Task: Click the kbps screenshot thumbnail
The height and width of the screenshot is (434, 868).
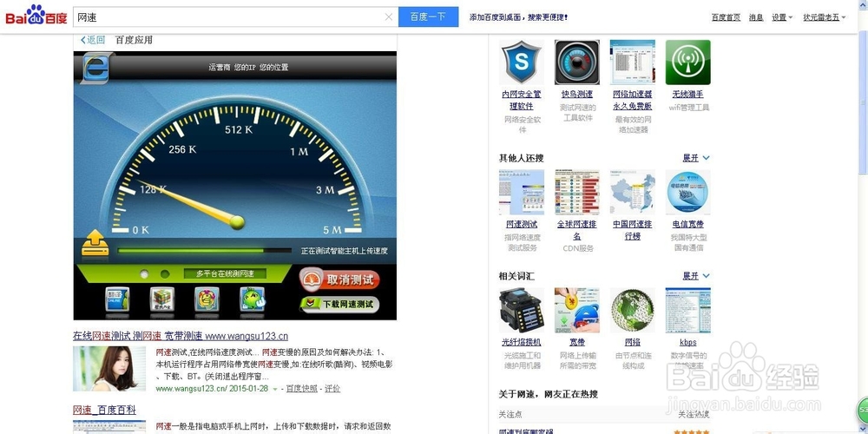Action: point(687,310)
